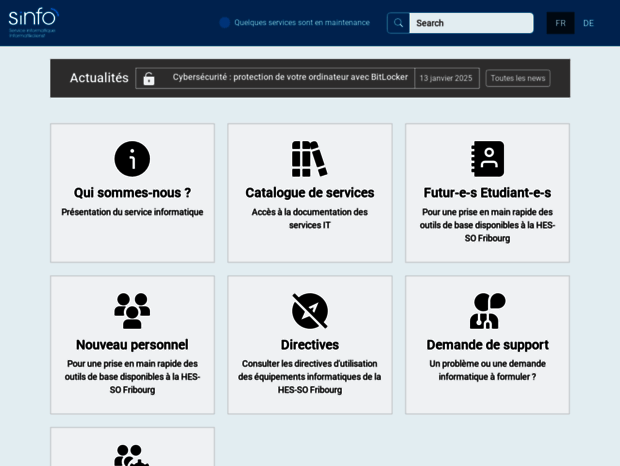
Task: Click the search magnifier icon
Action: point(398,23)
